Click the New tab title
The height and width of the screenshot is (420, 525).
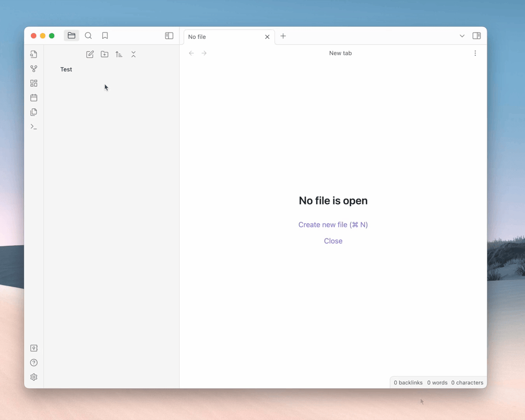pos(340,53)
